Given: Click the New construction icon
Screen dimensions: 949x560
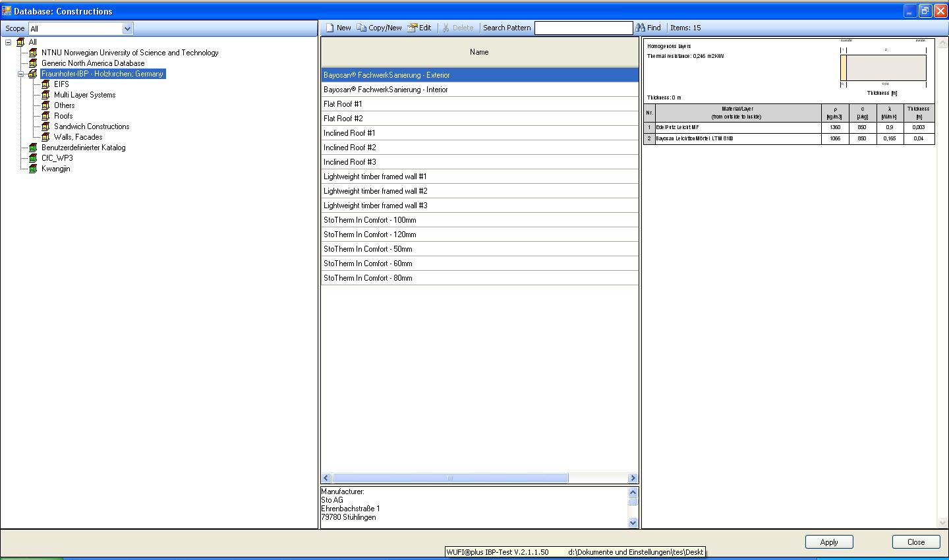Looking at the screenshot, I should pos(330,28).
